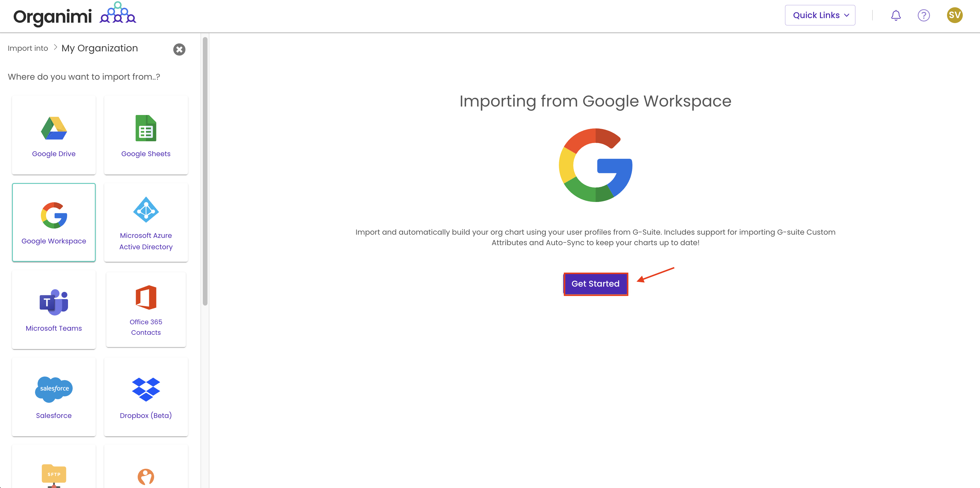Image resolution: width=980 pixels, height=488 pixels.
Task: Click the Import into breadcrumb
Action: (28, 48)
